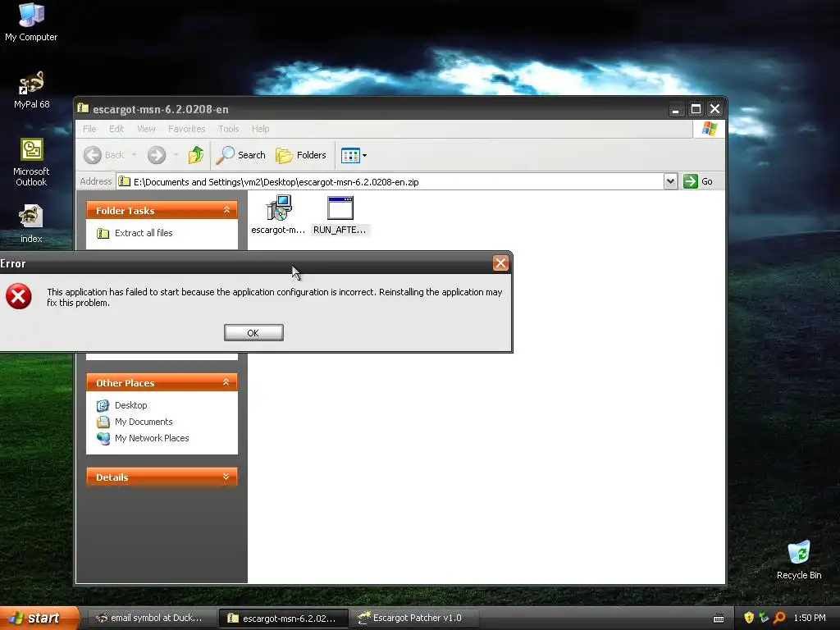The image size is (840, 630).
Task: Click the red error X icon
Action: coord(19,297)
